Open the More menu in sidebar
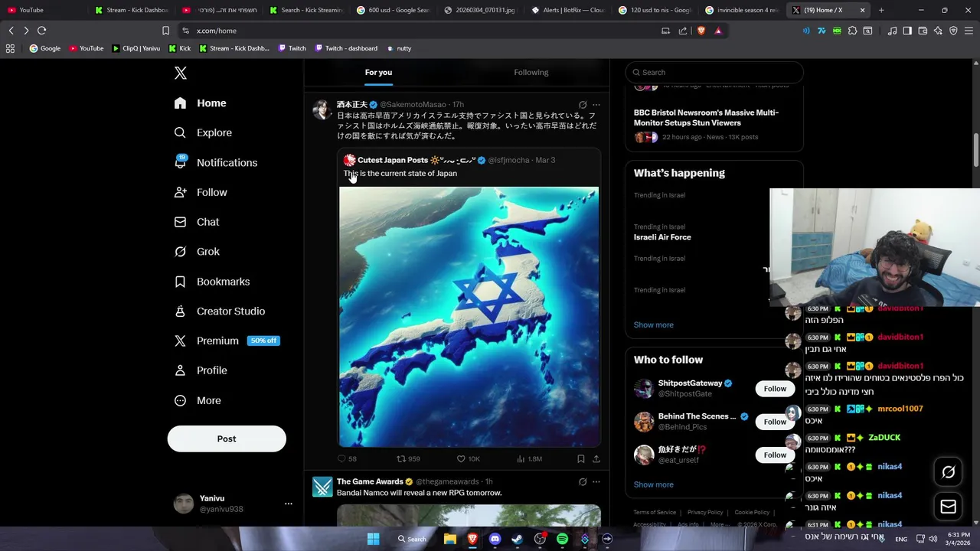980x551 pixels. click(198, 400)
